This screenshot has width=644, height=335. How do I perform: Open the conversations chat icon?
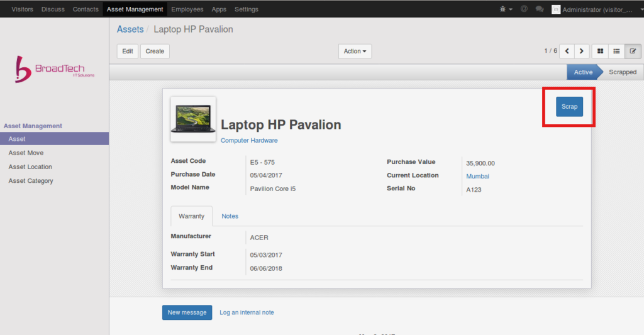(x=540, y=9)
